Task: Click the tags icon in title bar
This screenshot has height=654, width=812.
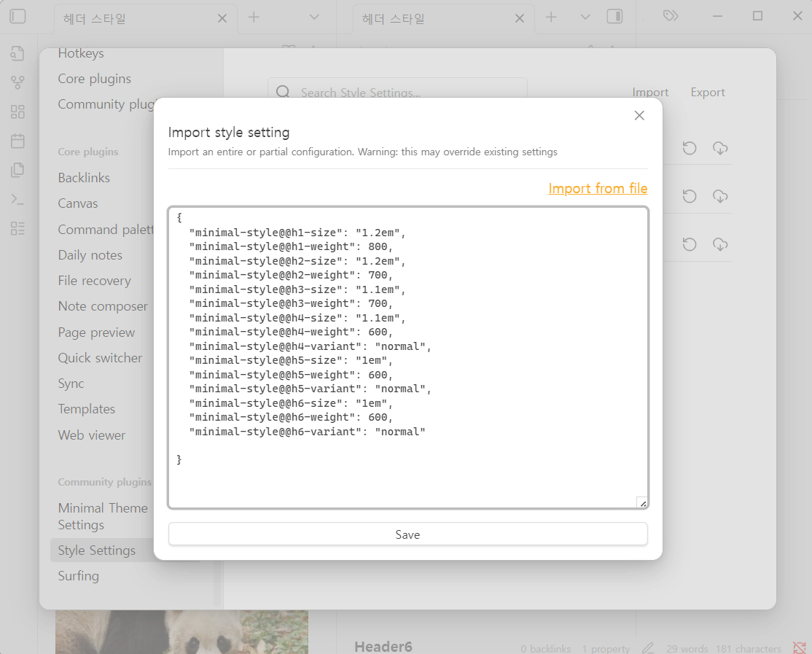Action: coord(670,16)
